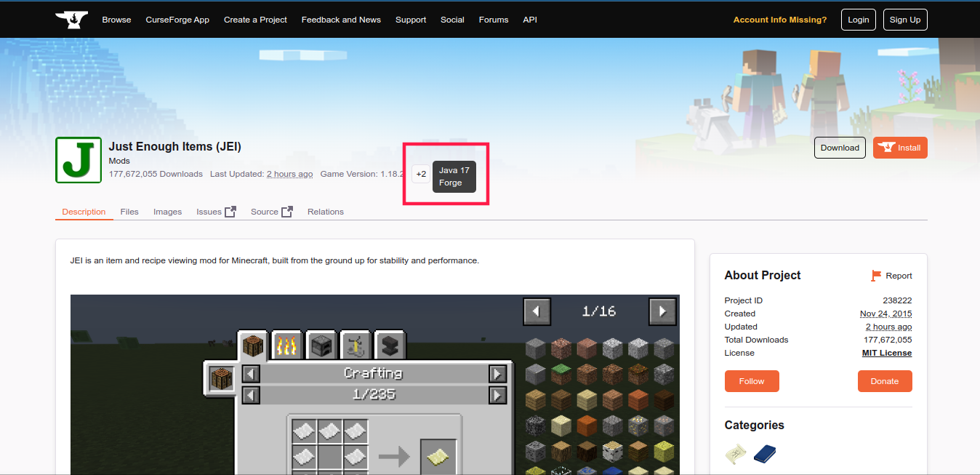This screenshot has height=475, width=980.
Task: Click the Created date Nov 24, 2015
Action: point(885,314)
